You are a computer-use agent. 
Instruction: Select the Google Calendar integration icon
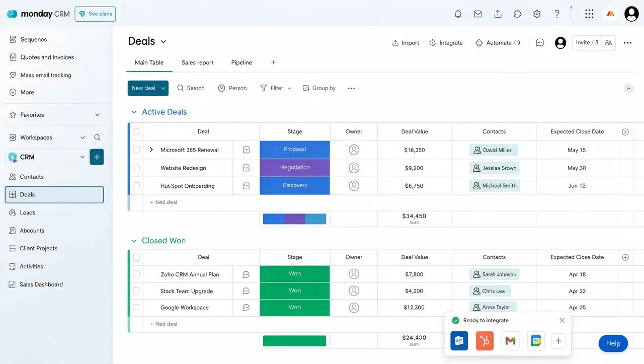point(536,341)
